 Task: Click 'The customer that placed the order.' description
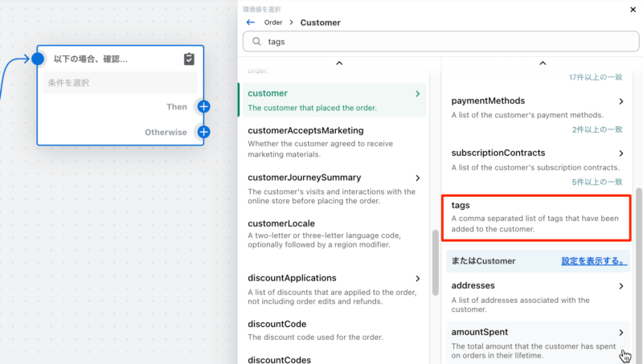coord(312,108)
